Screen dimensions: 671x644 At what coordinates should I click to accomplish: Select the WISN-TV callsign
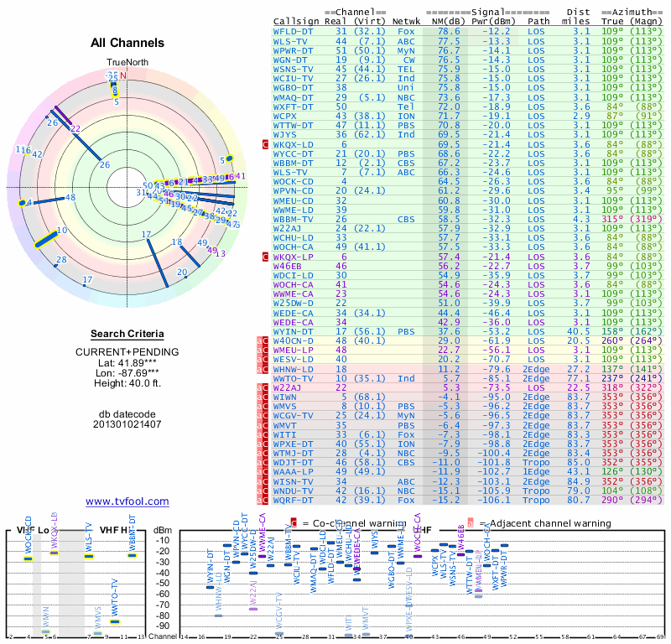tap(293, 482)
